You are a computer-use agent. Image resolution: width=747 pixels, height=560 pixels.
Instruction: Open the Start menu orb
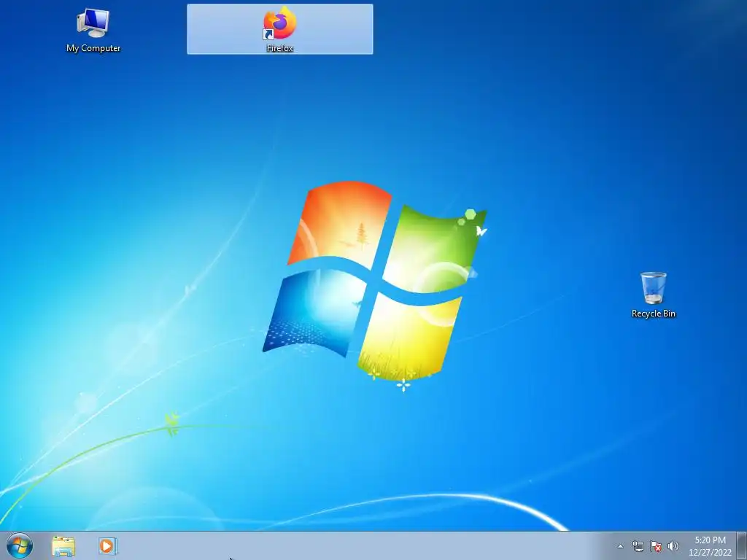20,545
